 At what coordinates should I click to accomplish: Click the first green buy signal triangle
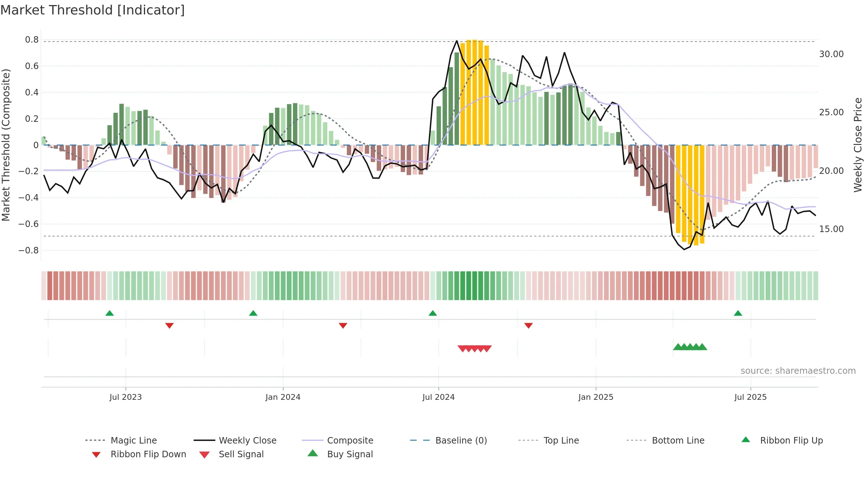(678, 347)
